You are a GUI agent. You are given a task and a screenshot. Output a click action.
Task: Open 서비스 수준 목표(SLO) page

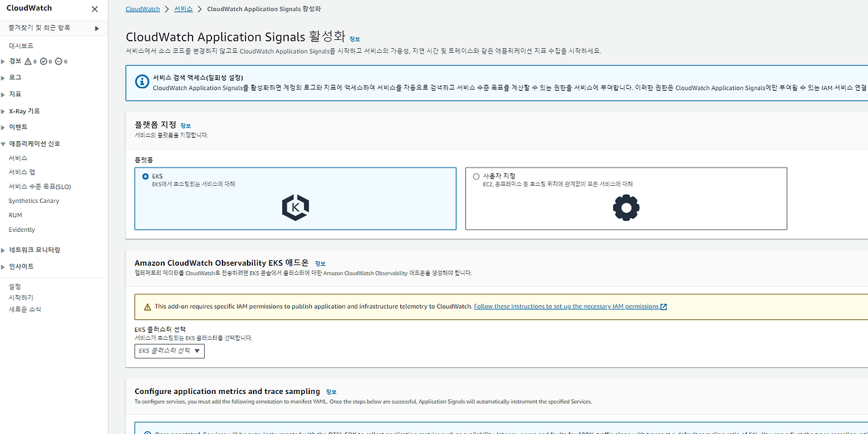coord(39,186)
